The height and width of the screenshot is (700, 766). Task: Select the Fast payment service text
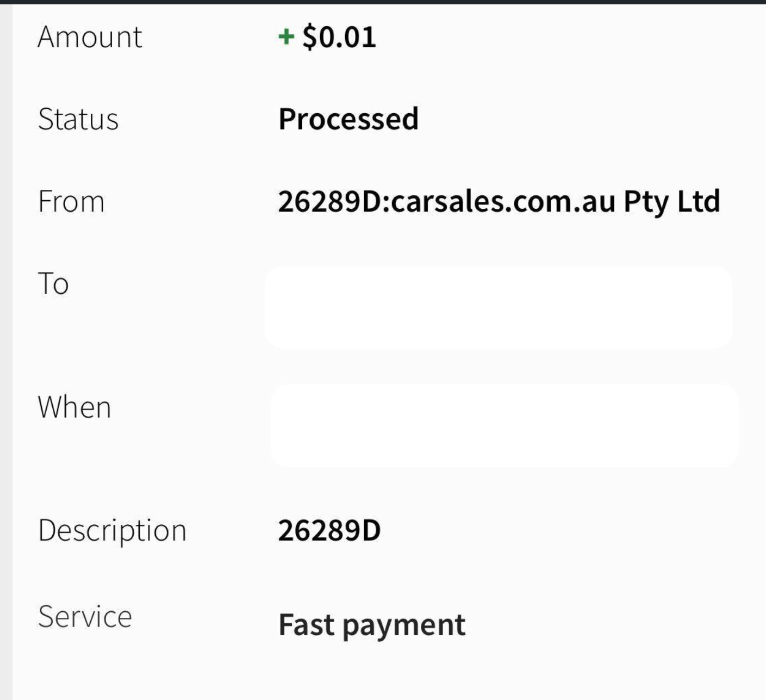click(372, 624)
